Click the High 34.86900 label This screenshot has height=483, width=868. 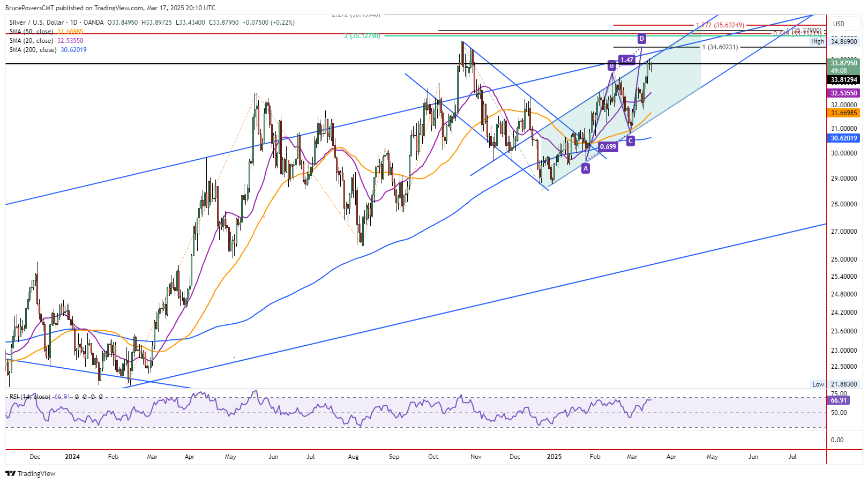pyautogui.click(x=835, y=41)
